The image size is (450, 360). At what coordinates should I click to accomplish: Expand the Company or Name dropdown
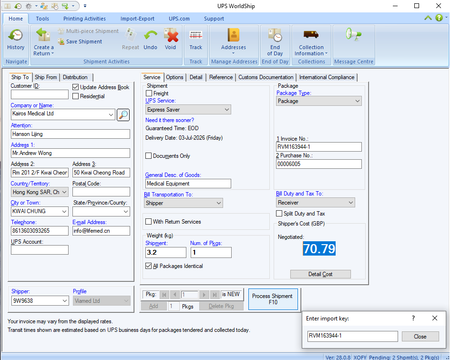coord(111,114)
